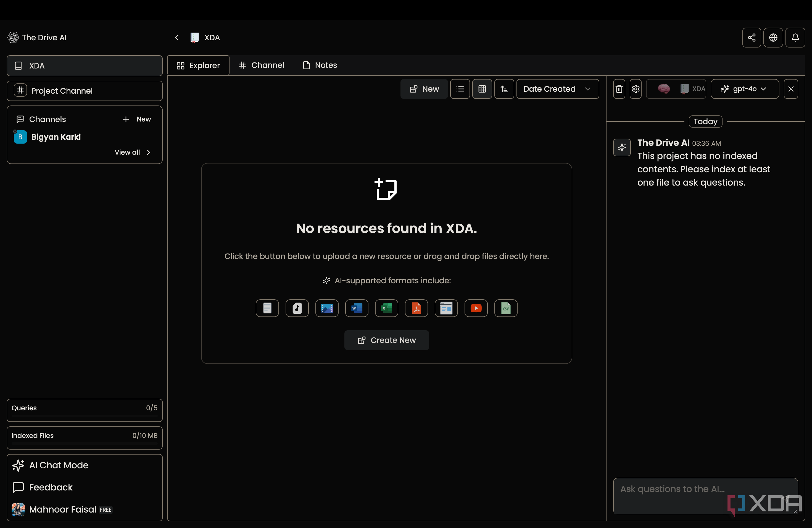The image size is (812, 528).
Task: Click The Drive AI logo icon
Action: (13, 38)
